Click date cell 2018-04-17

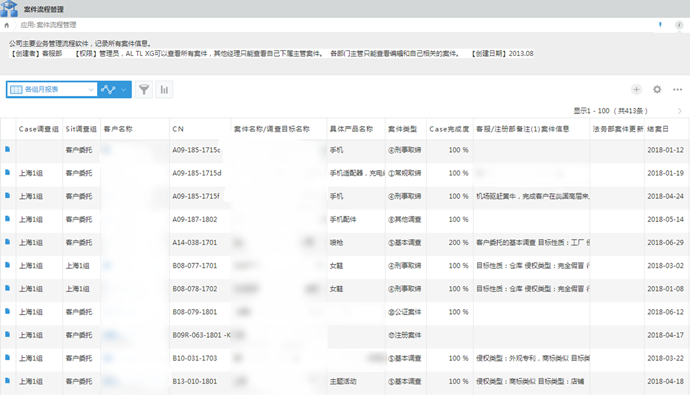coord(665,335)
